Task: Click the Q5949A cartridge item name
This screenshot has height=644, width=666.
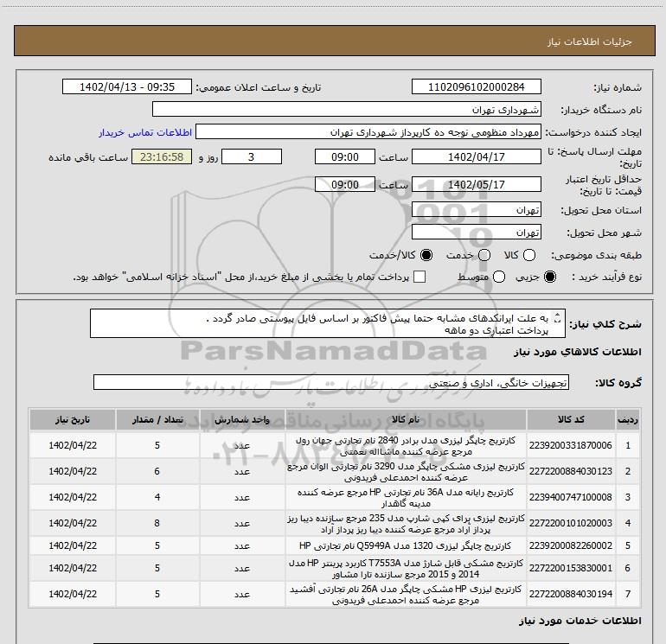Action: (406, 545)
